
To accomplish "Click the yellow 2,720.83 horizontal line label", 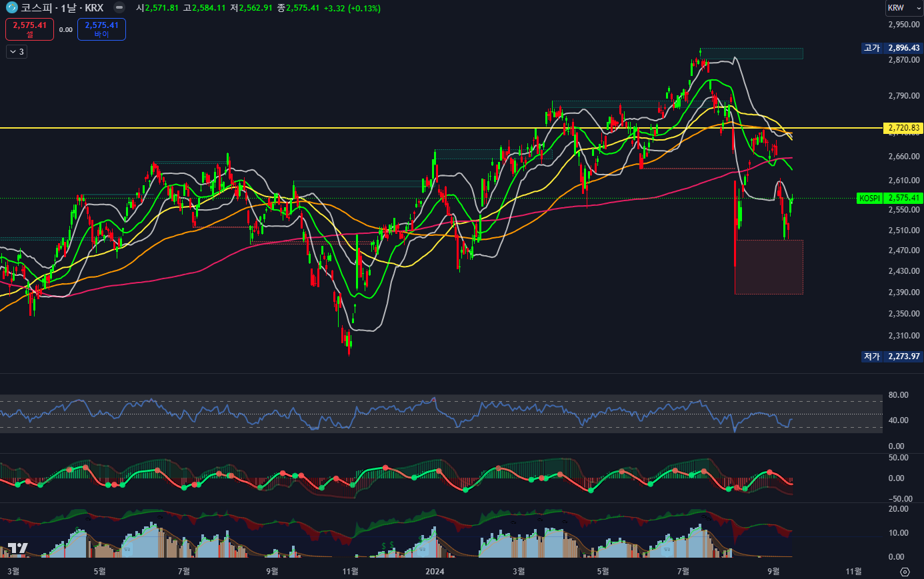I will point(903,128).
